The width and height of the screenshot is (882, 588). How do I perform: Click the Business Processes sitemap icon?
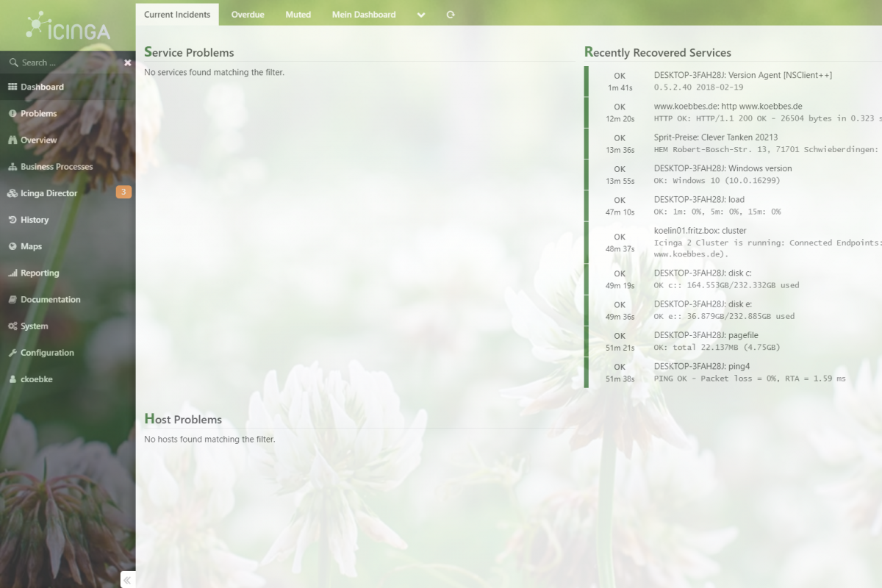(12, 167)
